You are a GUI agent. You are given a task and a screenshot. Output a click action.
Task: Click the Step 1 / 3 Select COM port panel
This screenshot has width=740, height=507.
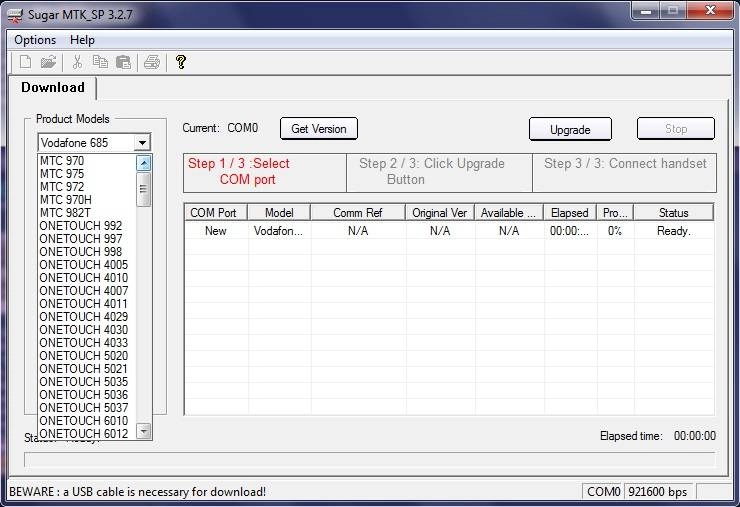265,172
